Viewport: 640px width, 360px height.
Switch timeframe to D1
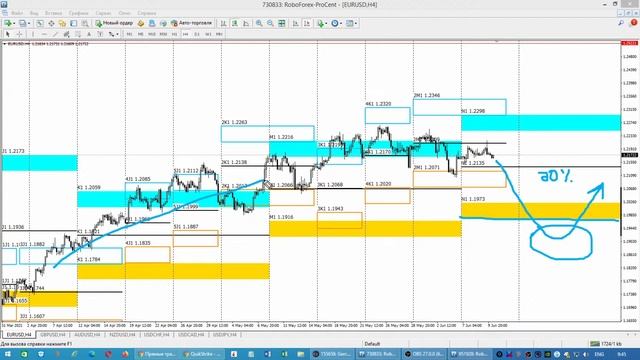pyautogui.click(x=197, y=34)
